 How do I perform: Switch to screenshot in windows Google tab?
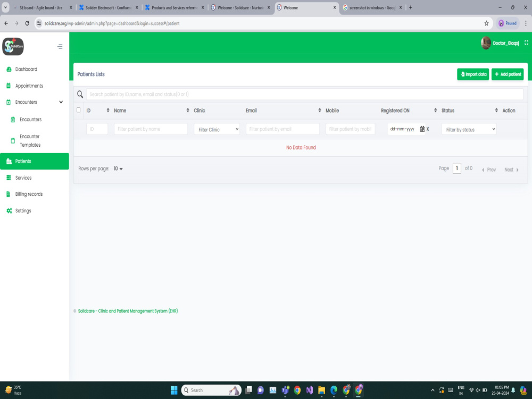[372, 7]
